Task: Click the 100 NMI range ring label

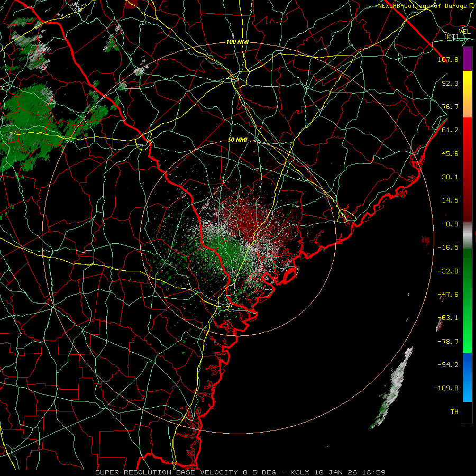Action: click(x=237, y=42)
